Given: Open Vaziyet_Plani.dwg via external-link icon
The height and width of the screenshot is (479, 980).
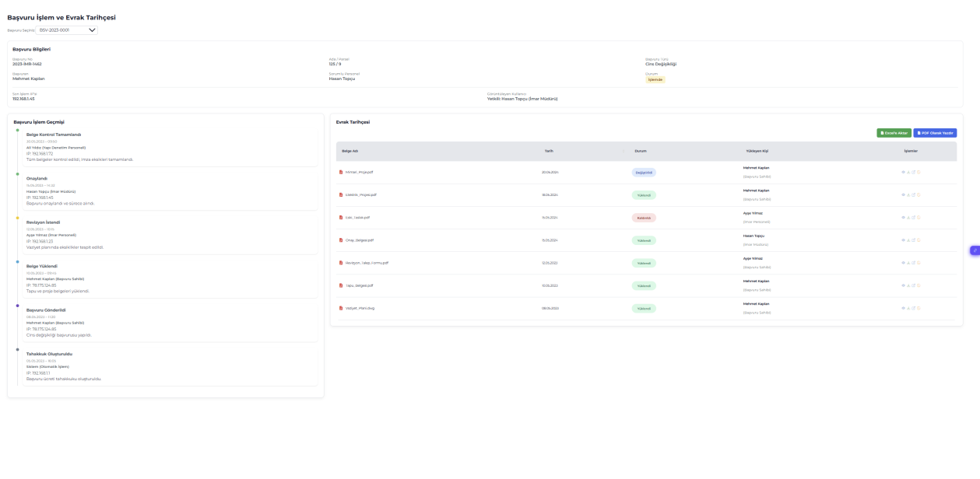Looking at the screenshot, I should (x=914, y=308).
